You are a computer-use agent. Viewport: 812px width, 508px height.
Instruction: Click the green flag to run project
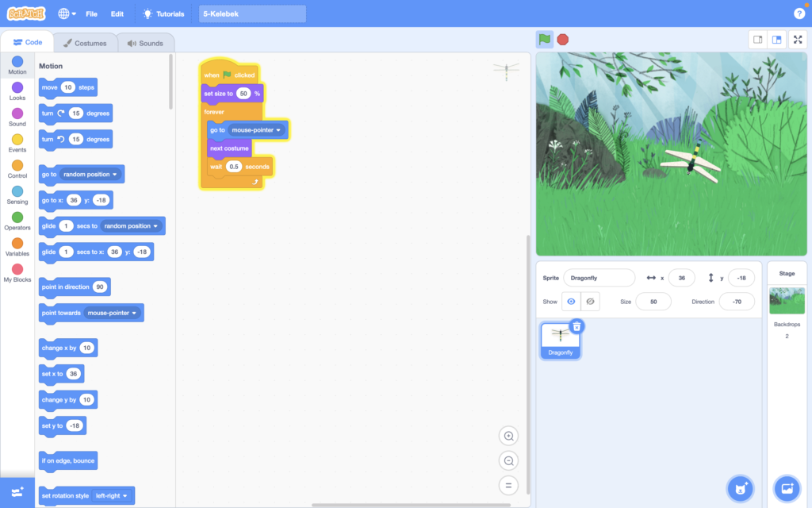pyautogui.click(x=544, y=39)
